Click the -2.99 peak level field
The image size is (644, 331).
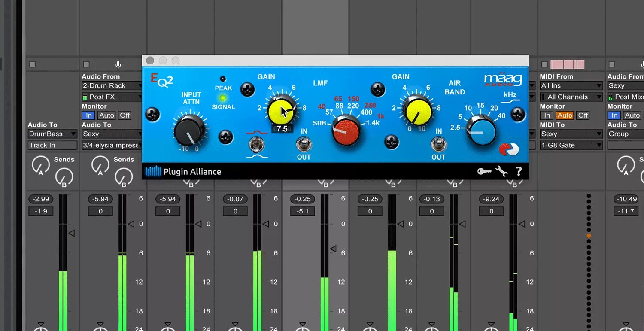[x=41, y=199]
